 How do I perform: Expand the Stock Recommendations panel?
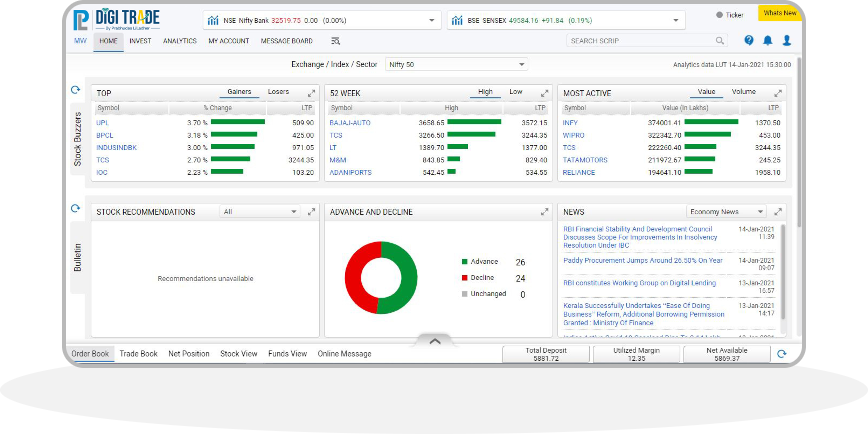tap(312, 211)
